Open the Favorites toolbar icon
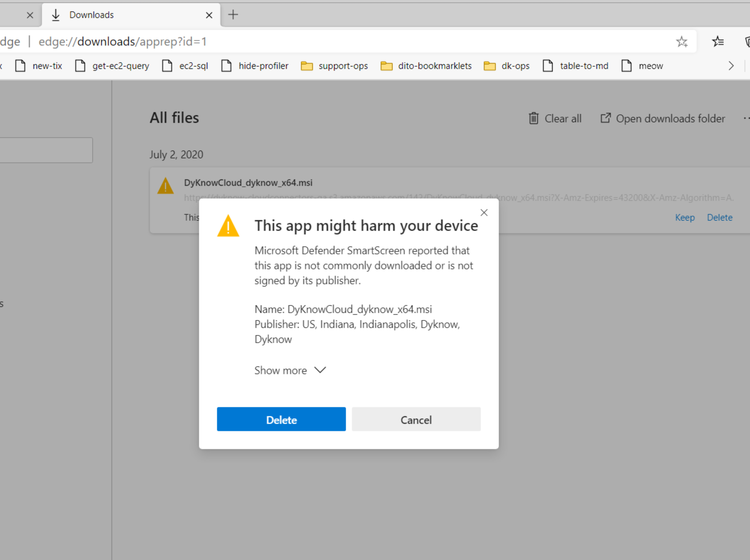 [718, 41]
